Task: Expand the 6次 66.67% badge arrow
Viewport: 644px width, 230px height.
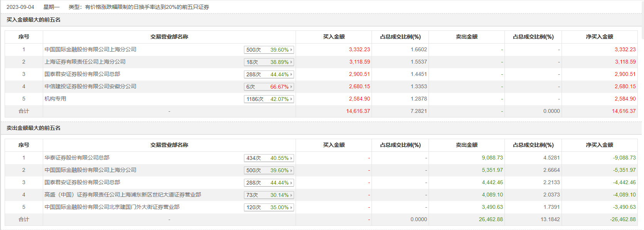Action: point(291,87)
